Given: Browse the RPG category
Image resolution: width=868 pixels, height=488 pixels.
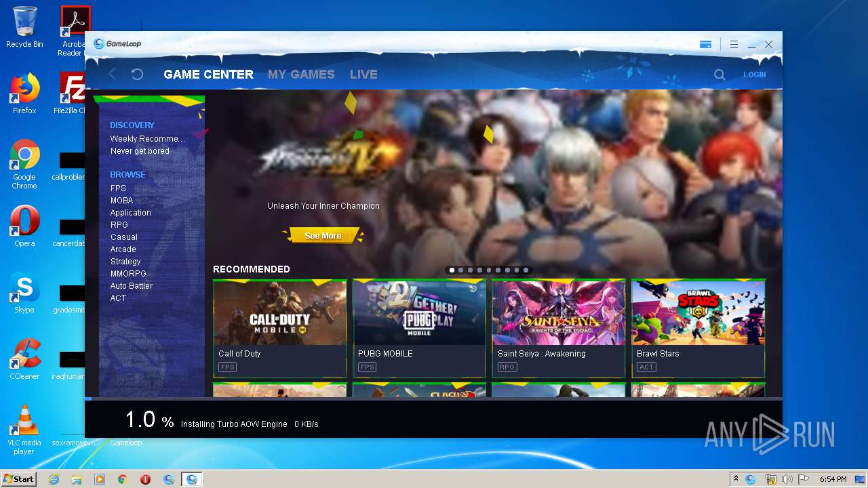Looking at the screenshot, I should point(119,225).
